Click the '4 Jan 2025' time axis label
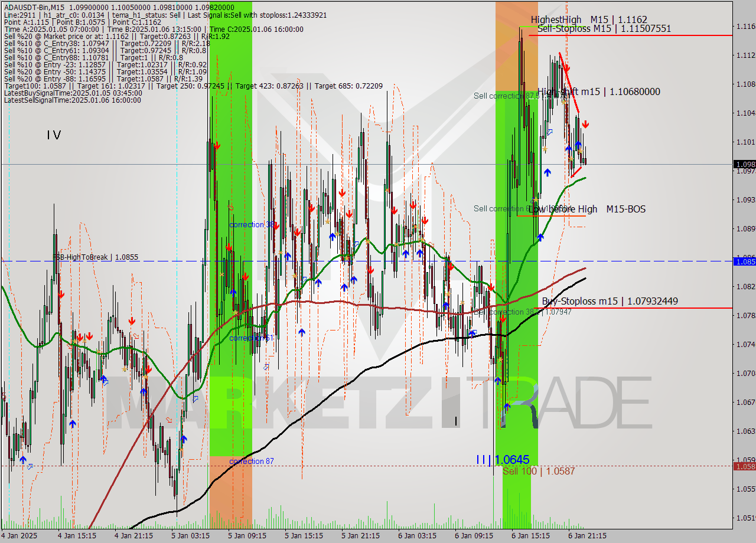The height and width of the screenshot is (543, 756). pos(19,536)
